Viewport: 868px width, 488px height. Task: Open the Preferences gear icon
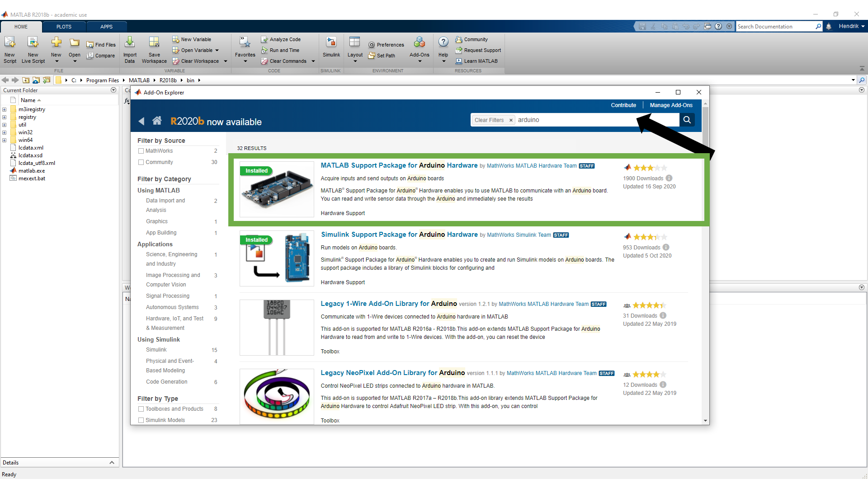[371, 45]
